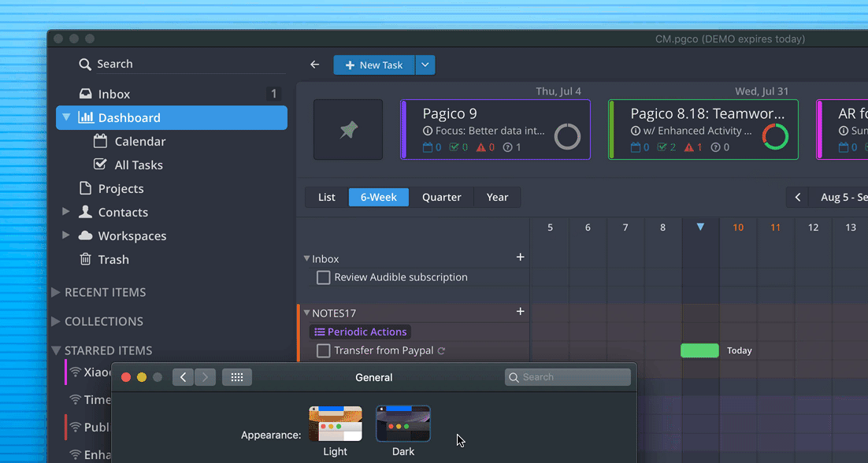This screenshot has height=463, width=868.
Task: Switch to Quarter view tab
Action: click(x=442, y=198)
